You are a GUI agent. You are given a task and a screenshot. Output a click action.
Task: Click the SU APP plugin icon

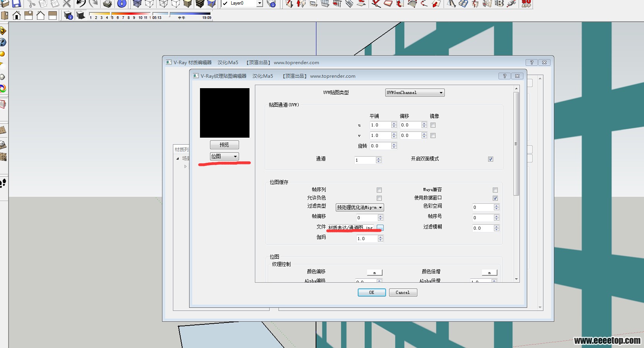pyautogui.click(x=526, y=3)
